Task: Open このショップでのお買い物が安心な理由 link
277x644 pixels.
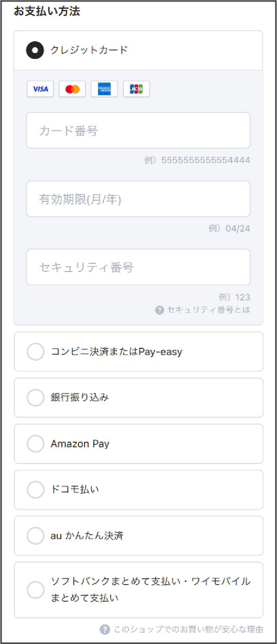Action: tap(188, 629)
